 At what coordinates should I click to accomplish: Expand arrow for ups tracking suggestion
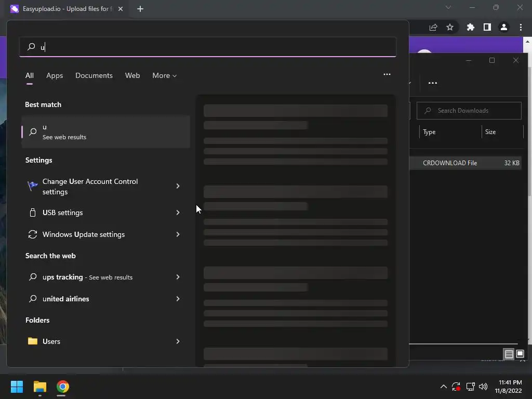[178, 277]
